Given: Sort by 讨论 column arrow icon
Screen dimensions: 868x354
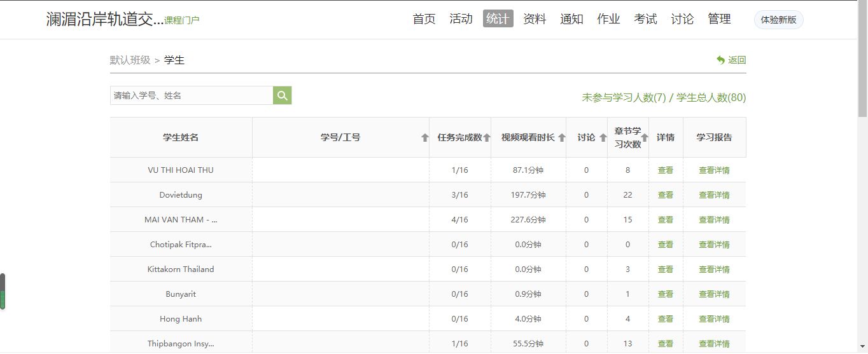Looking at the screenshot, I should [x=603, y=138].
